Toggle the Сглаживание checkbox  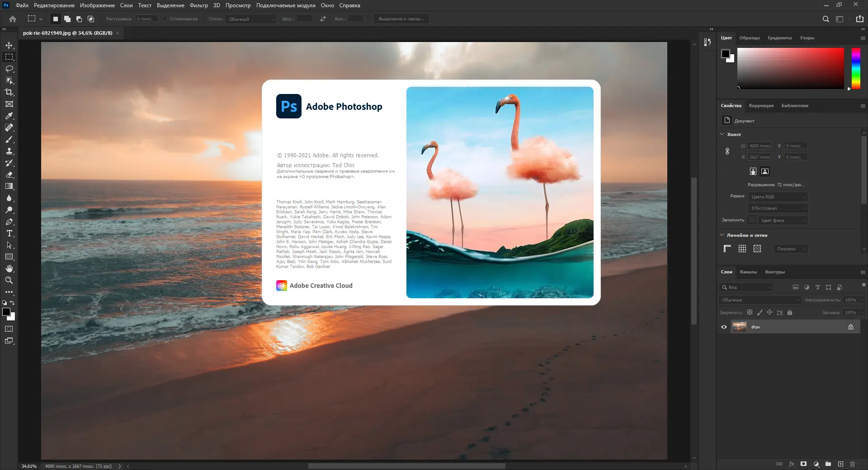[165, 19]
